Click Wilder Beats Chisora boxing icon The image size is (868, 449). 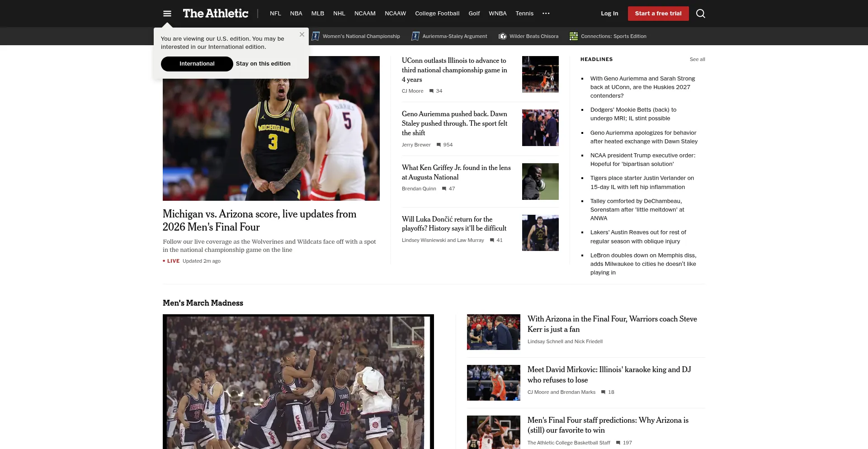click(x=503, y=36)
